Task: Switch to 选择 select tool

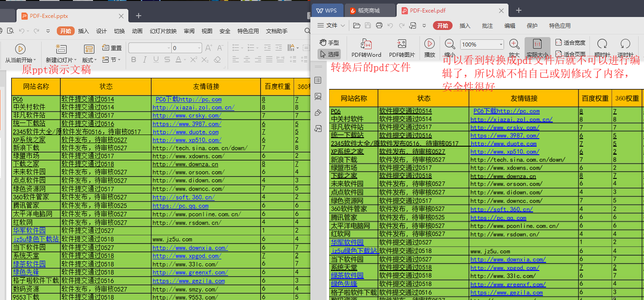Action: click(x=329, y=54)
